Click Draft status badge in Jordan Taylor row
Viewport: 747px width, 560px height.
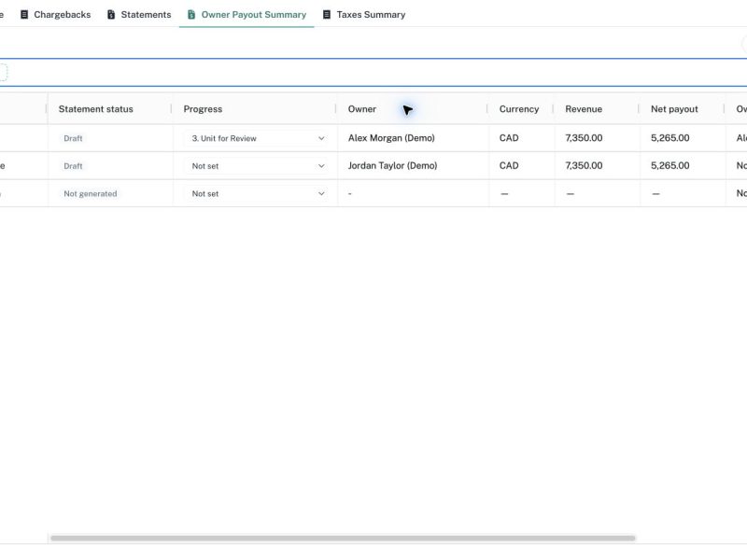coord(73,166)
